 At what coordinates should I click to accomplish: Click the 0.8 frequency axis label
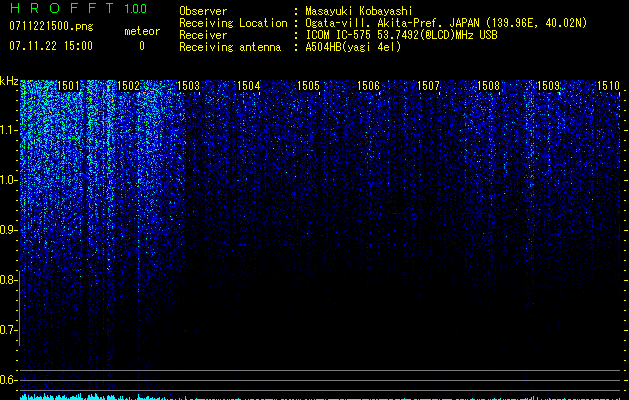coord(9,280)
